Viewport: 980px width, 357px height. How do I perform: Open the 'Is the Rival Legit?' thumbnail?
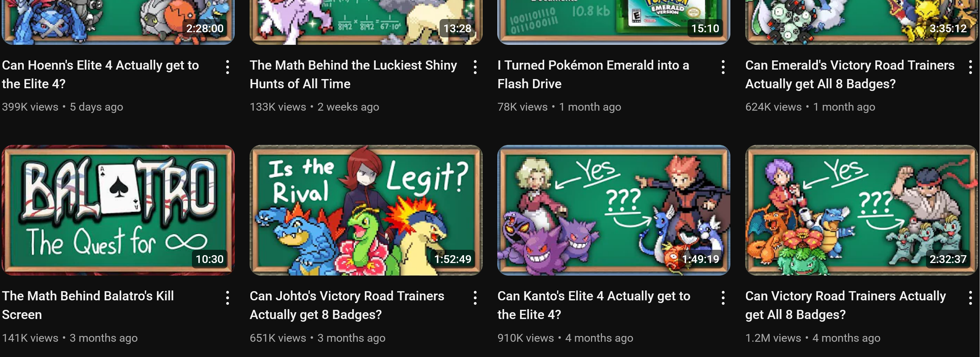point(366,210)
